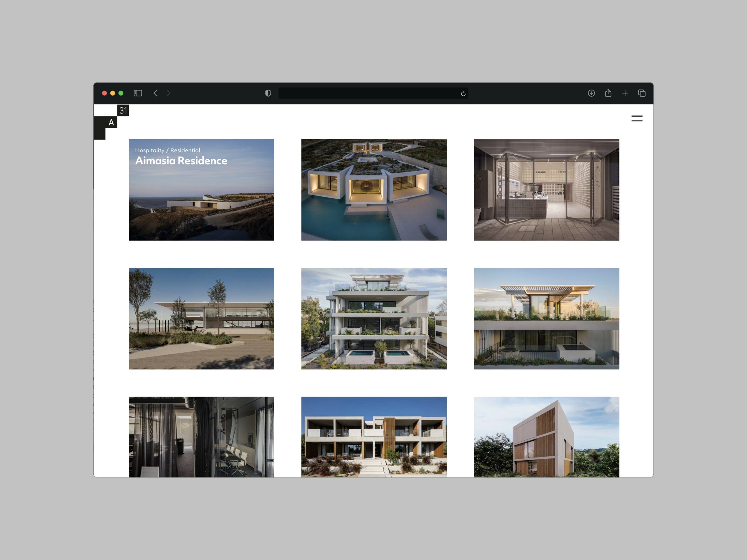747x560 pixels.
Task: Toggle the Safari sidebar icon
Action: click(x=138, y=93)
